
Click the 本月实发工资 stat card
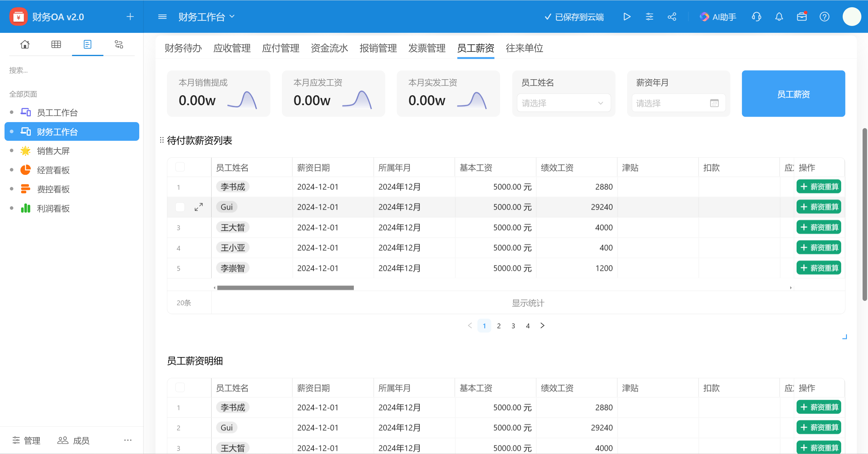448,94
